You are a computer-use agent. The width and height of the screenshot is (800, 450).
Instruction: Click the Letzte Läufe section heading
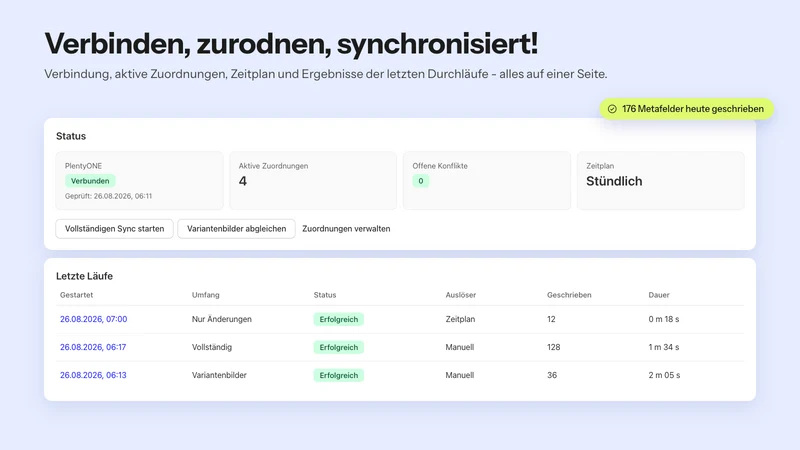click(x=84, y=276)
